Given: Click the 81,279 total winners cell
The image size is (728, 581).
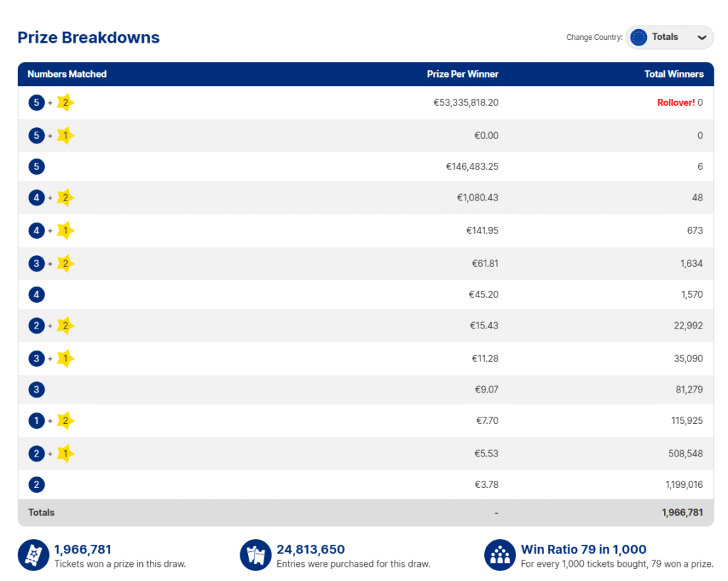Looking at the screenshot, I should tap(689, 390).
